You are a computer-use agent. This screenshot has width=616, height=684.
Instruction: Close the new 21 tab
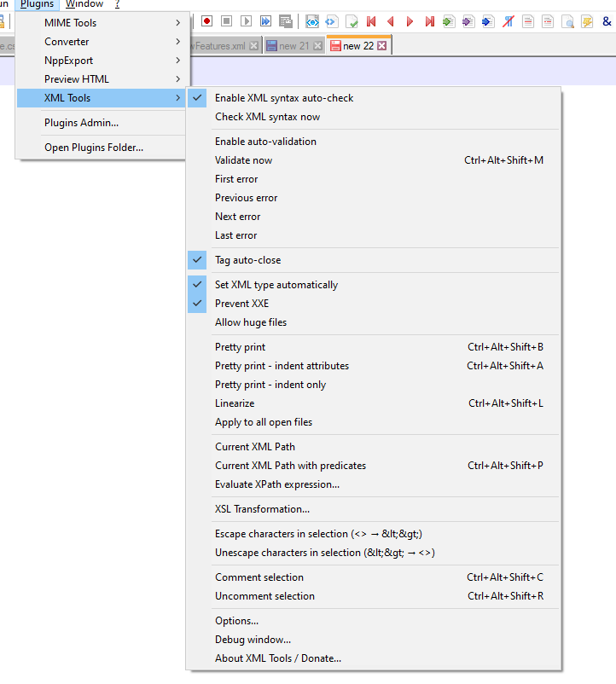318,46
